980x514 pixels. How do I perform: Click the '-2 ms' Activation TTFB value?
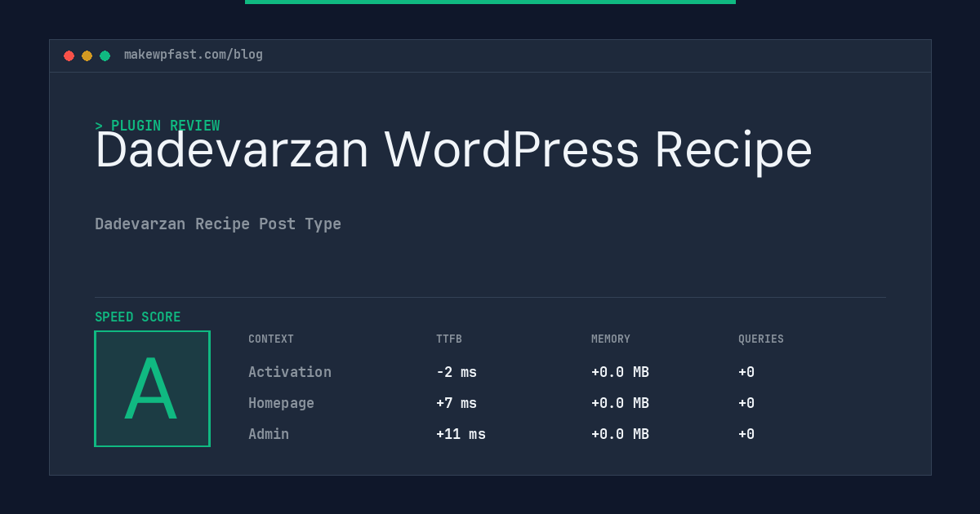(457, 372)
